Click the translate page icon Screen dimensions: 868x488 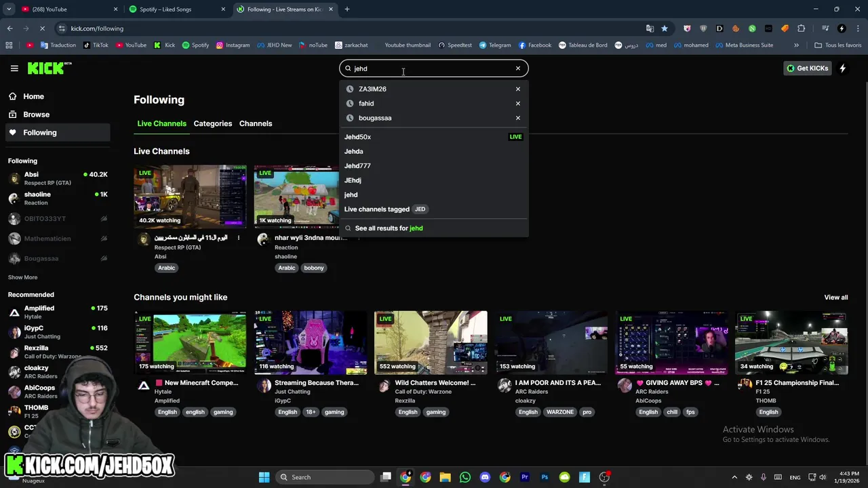coord(650,28)
